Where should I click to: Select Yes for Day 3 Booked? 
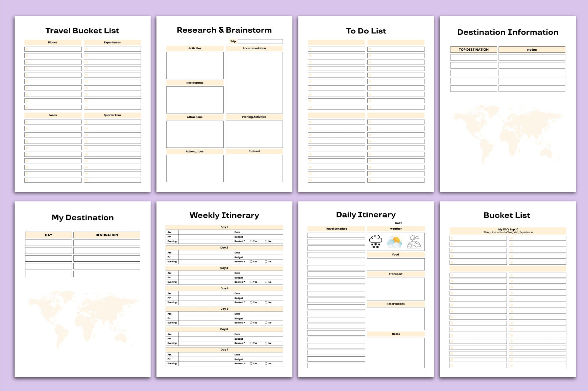(x=251, y=282)
